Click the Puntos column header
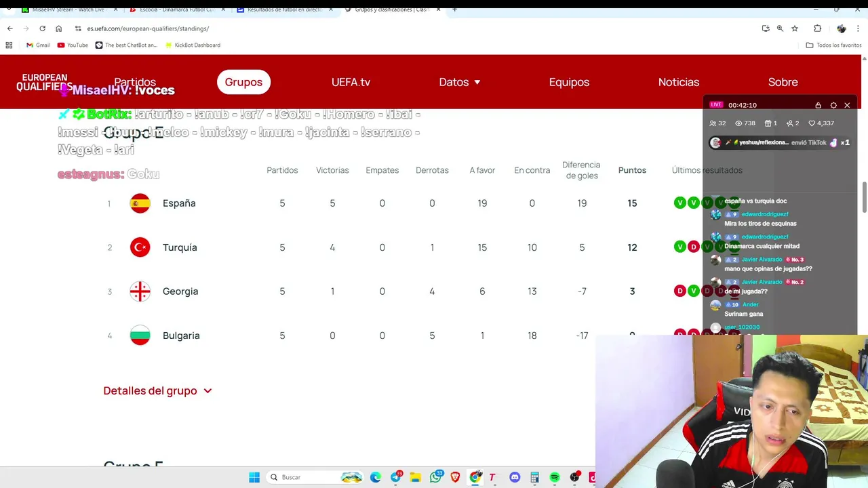 point(632,170)
